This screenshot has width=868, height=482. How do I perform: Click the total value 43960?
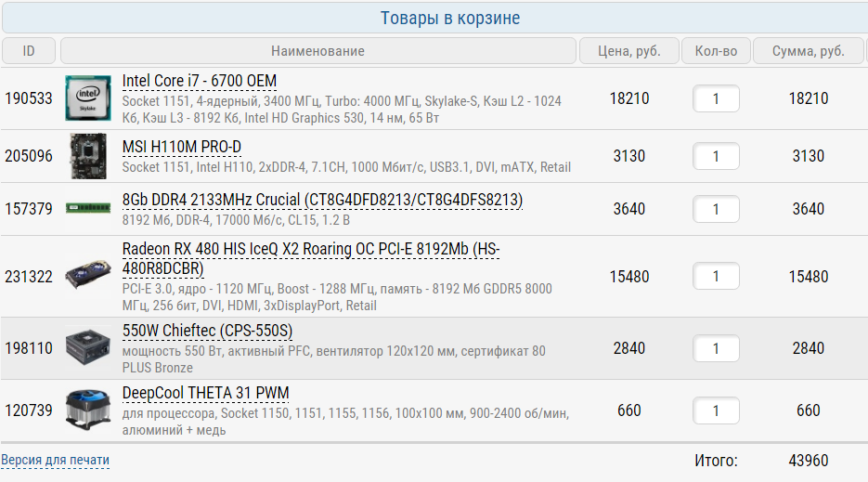[x=809, y=461]
